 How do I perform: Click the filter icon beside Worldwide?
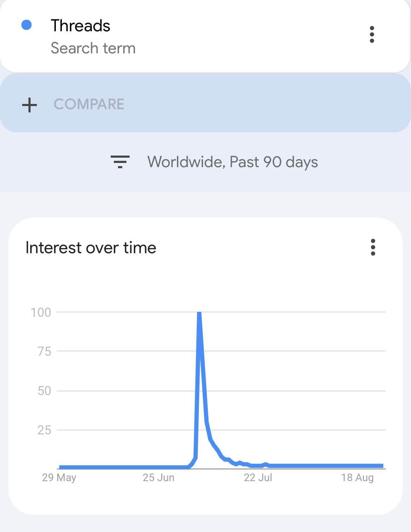pos(120,162)
